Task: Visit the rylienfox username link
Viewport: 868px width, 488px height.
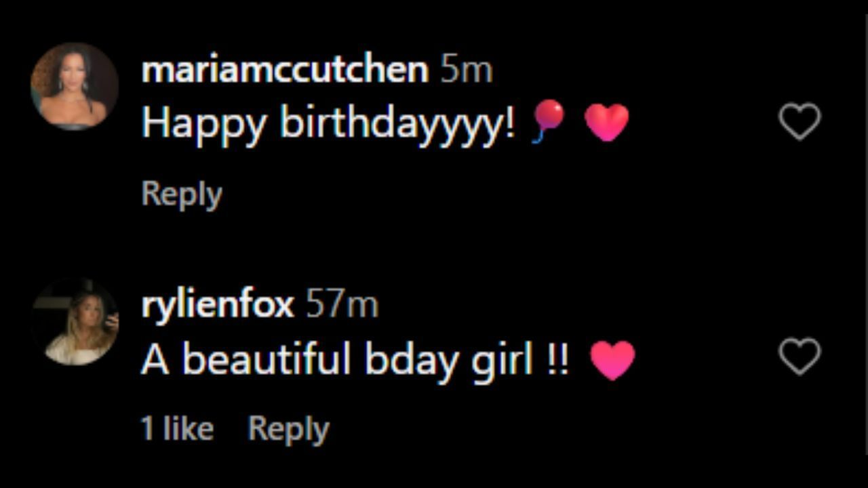Action: (x=217, y=305)
